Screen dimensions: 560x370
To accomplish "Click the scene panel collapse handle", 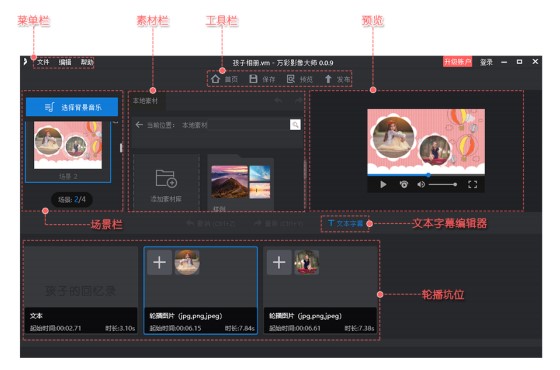I will point(121,148).
